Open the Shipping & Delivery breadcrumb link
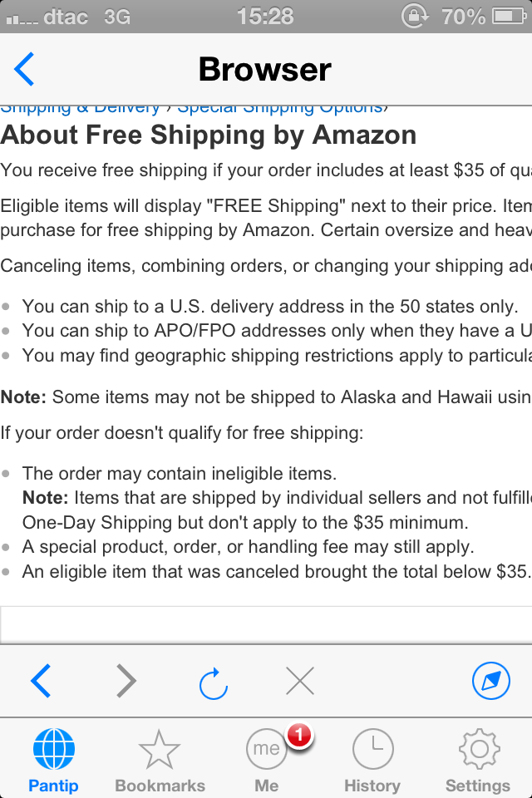Screen dimensions: 532x798 [80, 110]
